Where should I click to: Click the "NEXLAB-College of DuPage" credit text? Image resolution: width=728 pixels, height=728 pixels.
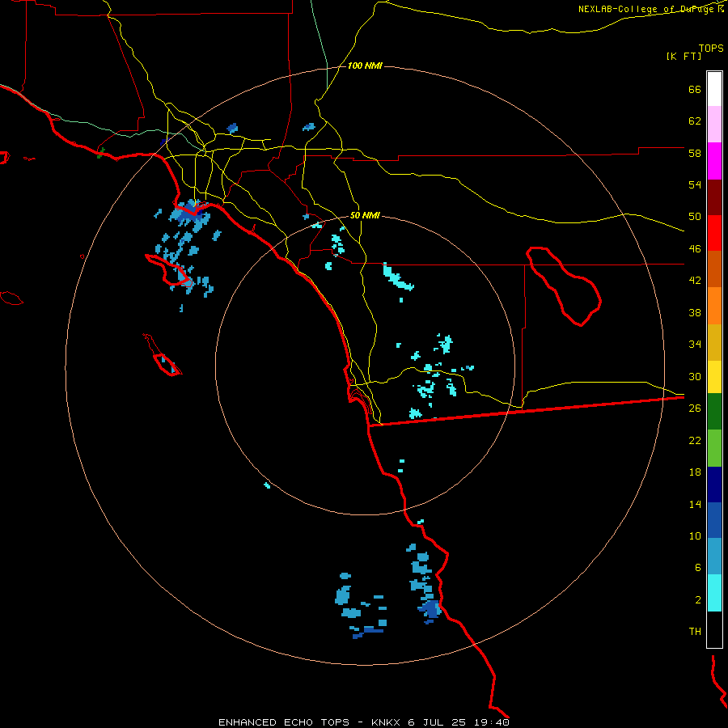pyautogui.click(x=647, y=9)
